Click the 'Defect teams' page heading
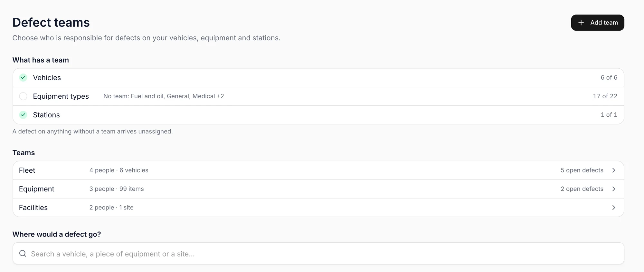Image resolution: width=644 pixels, height=272 pixels. (51, 23)
